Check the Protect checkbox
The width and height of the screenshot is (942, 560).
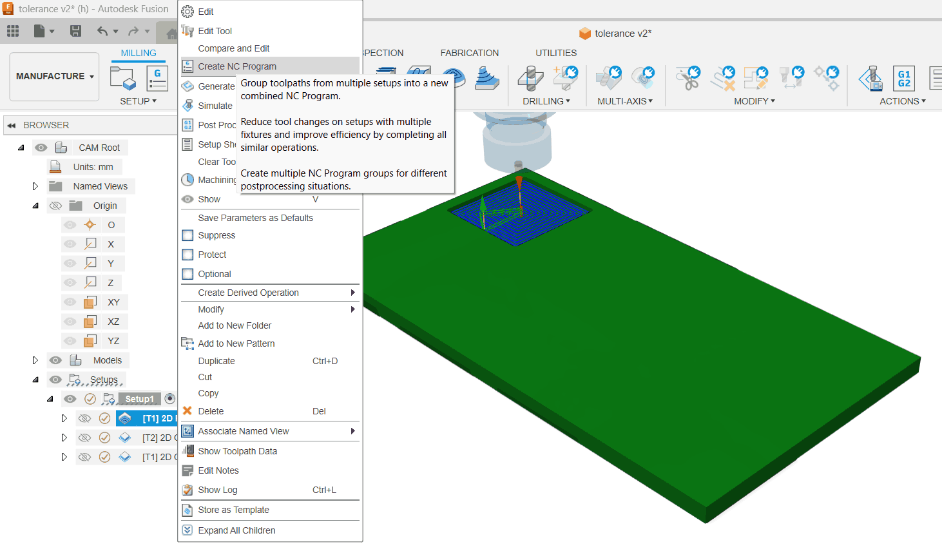(x=187, y=255)
